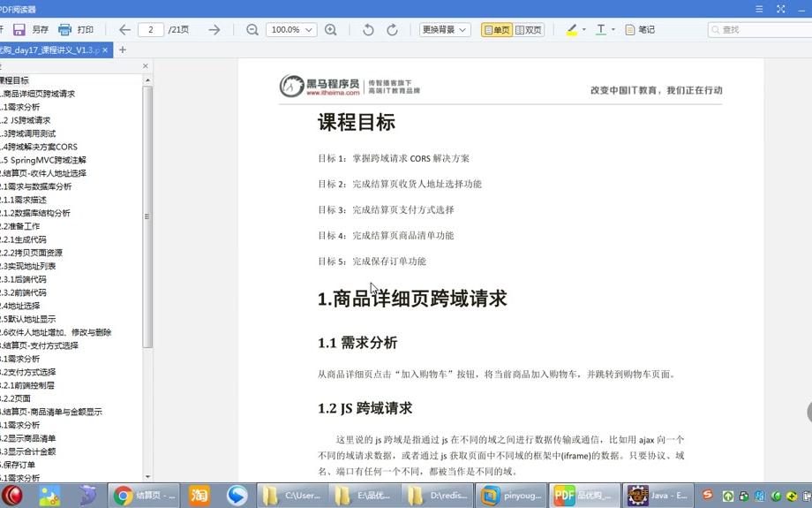This screenshot has height=508, width=812.
Task: Open 保存订单 outline entry
Action: pyautogui.click(x=19, y=465)
